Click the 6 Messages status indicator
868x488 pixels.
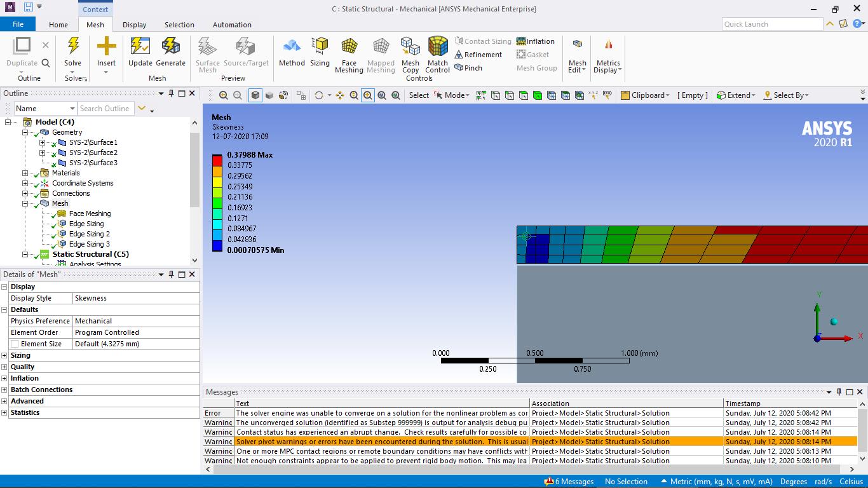[x=569, y=482]
